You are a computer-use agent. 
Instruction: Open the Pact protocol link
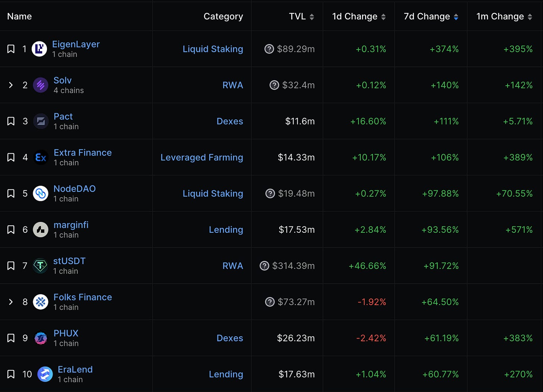pyautogui.click(x=63, y=116)
